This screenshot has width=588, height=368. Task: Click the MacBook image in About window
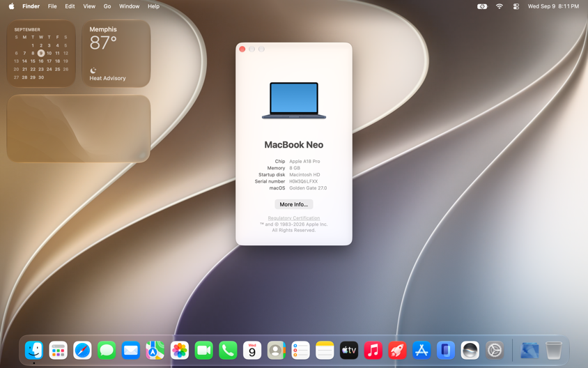point(294,100)
